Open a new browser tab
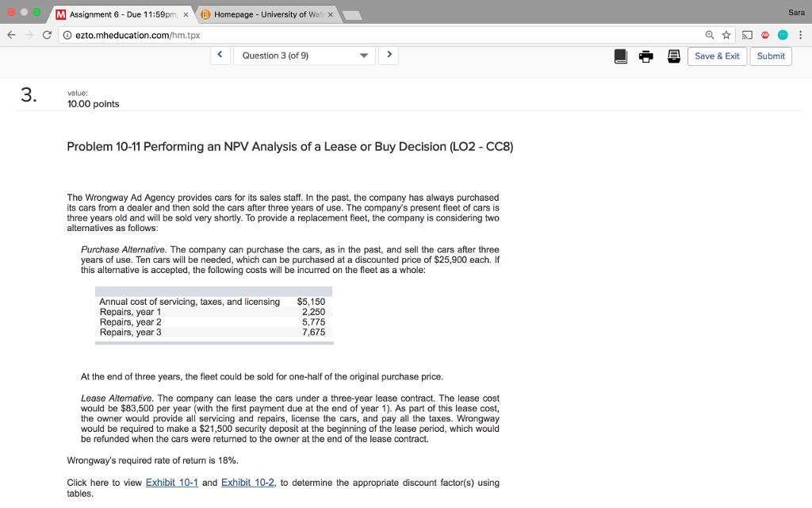This screenshot has width=812, height=508. pyautogui.click(x=352, y=16)
